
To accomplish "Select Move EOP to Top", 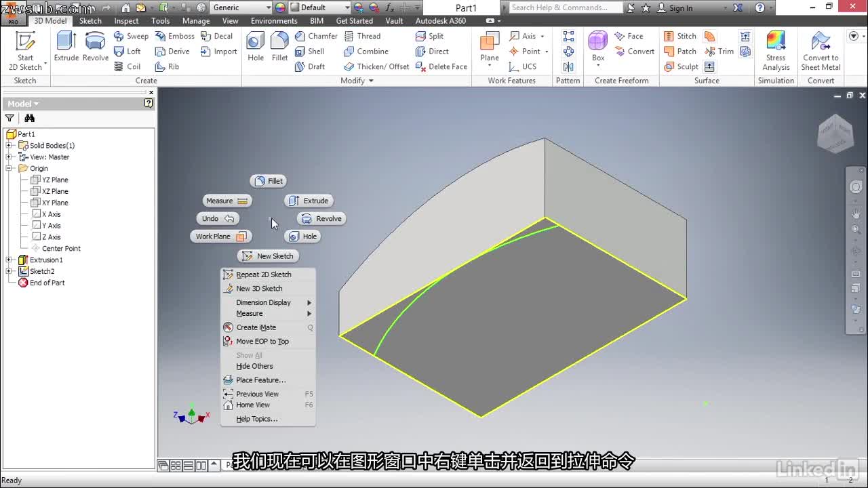I will click(x=269, y=342).
